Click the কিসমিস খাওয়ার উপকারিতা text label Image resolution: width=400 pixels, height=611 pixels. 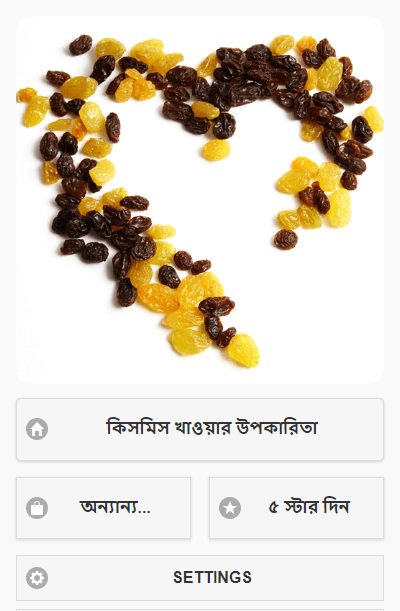click(212, 428)
